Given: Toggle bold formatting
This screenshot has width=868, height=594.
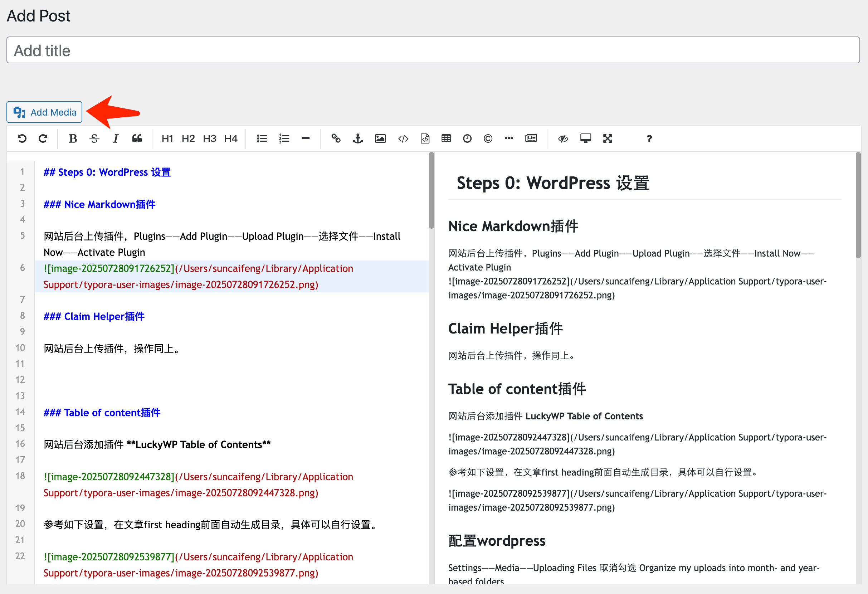Looking at the screenshot, I should 73,138.
